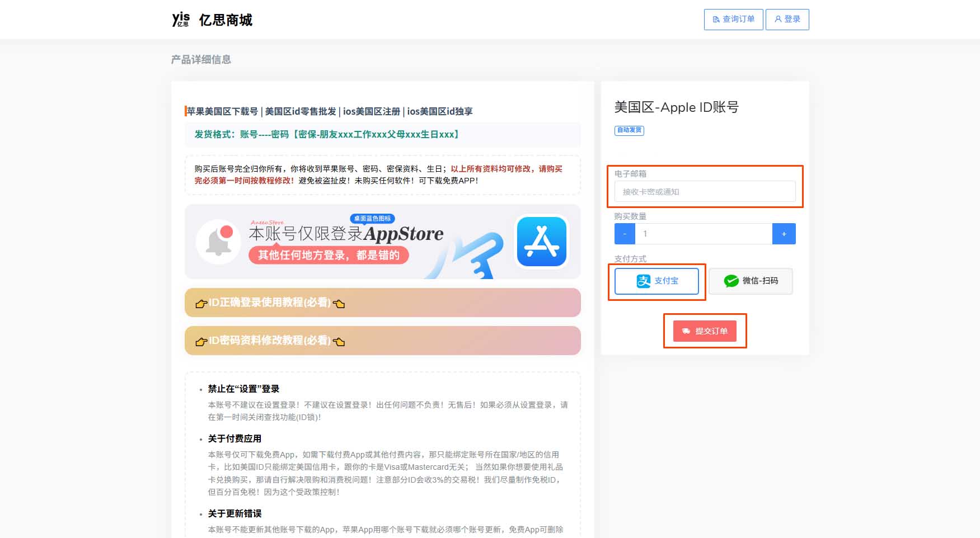Click the cart icon on 提交订单 button
Viewport: 980px width, 538px height.
(x=687, y=331)
